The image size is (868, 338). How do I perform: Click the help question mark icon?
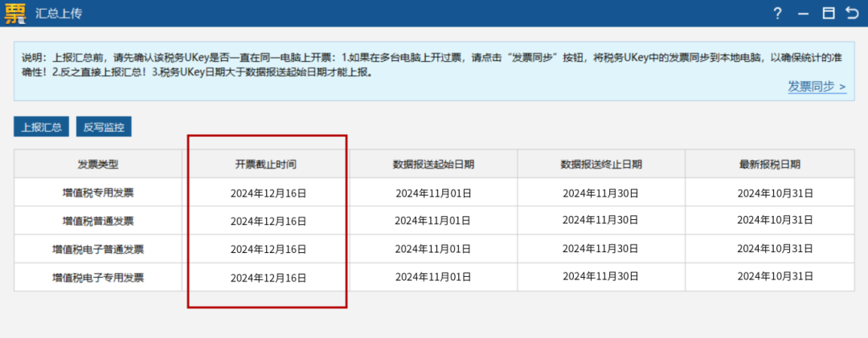778,14
